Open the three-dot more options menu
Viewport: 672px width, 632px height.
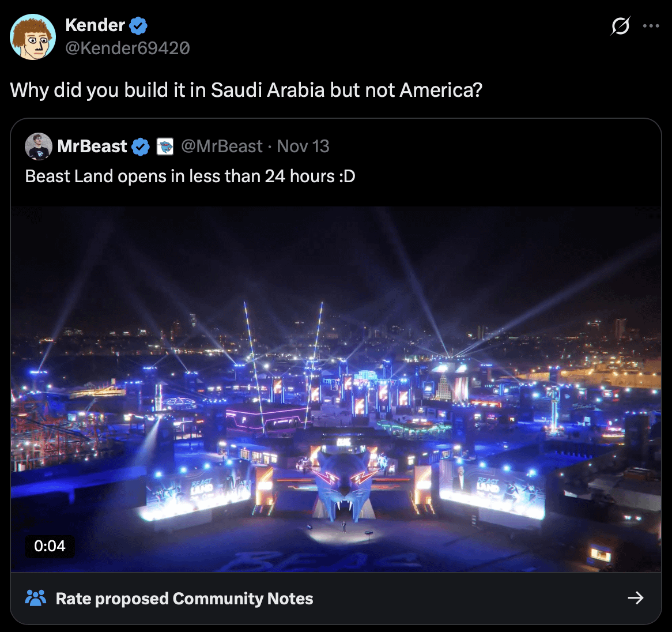click(651, 26)
